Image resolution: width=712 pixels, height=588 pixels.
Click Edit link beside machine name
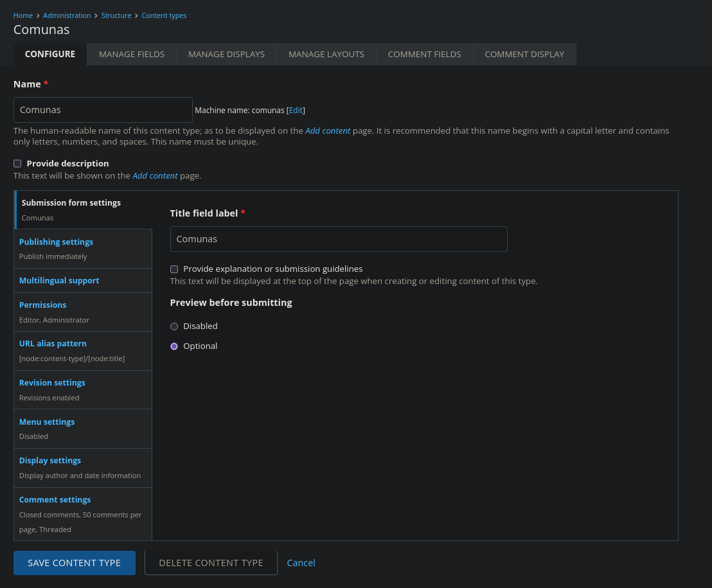[x=296, y=111]
